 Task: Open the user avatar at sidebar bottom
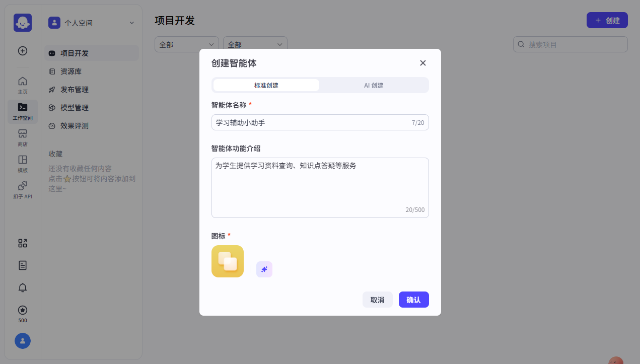pos(22,341)
